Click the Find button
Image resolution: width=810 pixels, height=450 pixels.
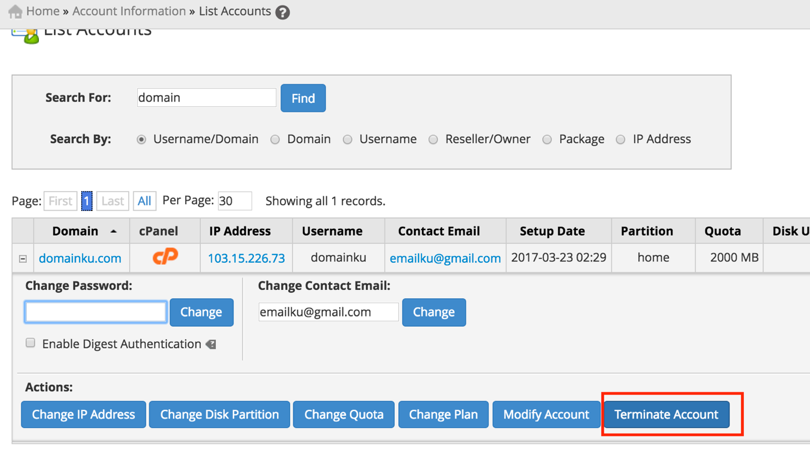[x=303, y=98]
